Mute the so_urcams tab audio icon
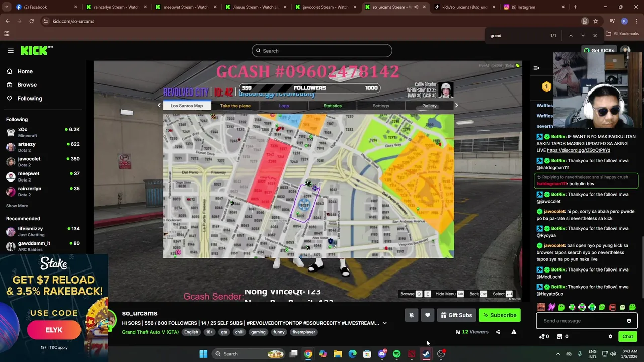The height and width of the screenshot is (362, 644). [x=416, y=7]
